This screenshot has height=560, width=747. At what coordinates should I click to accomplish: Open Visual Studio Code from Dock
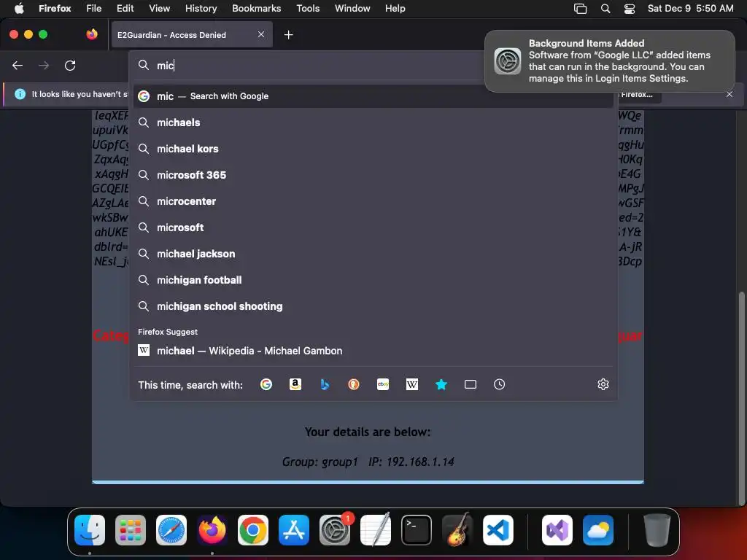(498, 530)
